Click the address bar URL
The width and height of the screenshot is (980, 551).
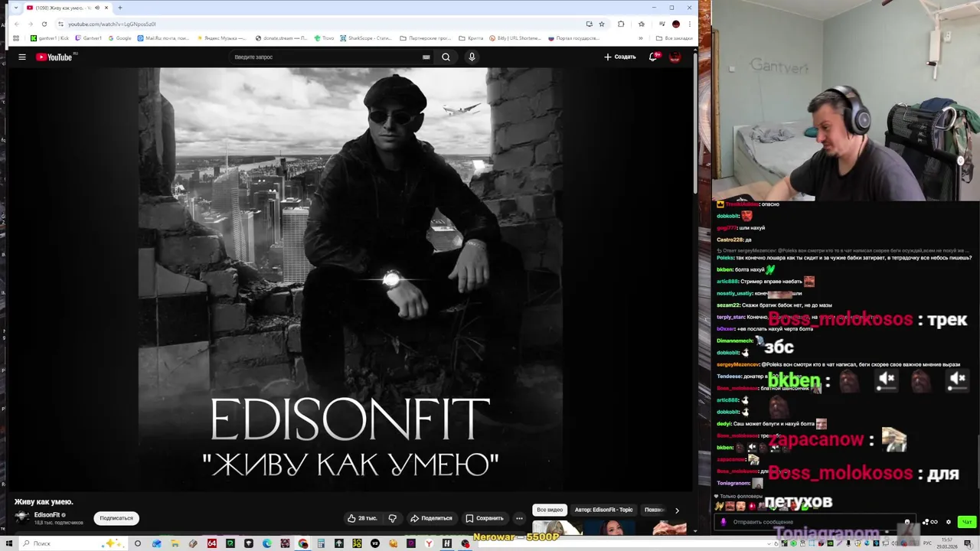click(111, 24)
